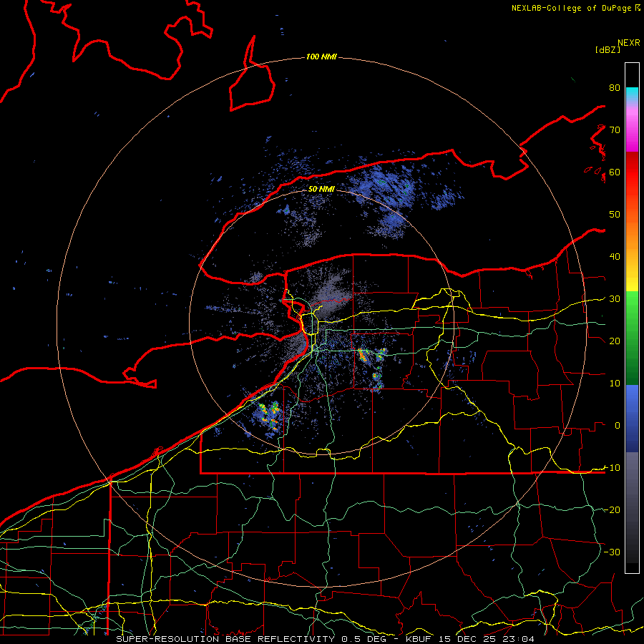Click the -10 value on reflectivity scale
This screenshot has width=644, height=644.
click(612, 468)
